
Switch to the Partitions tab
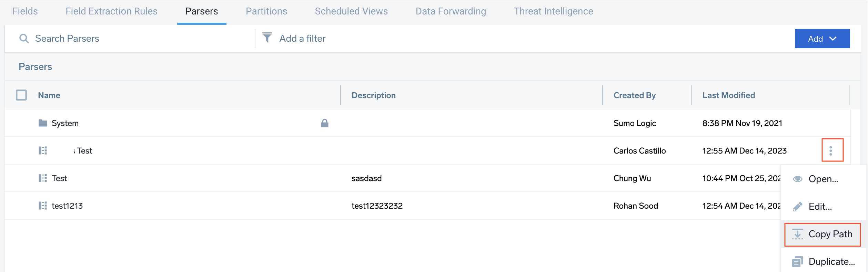(x=266, y=11)
